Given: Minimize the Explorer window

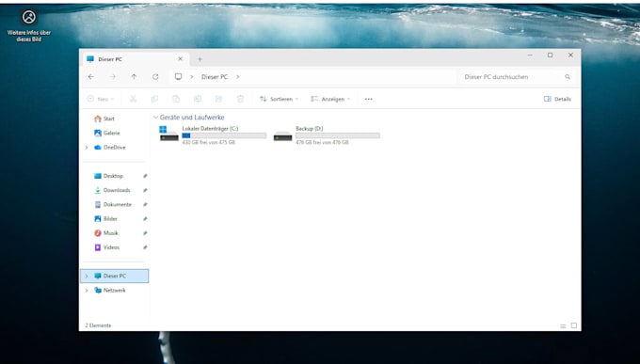Looking at the screenshot, I should tap(530, 55).
